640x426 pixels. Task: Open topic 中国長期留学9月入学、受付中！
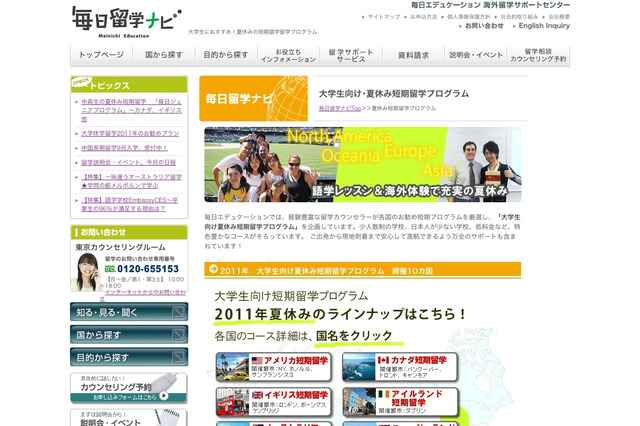(124, 148)
